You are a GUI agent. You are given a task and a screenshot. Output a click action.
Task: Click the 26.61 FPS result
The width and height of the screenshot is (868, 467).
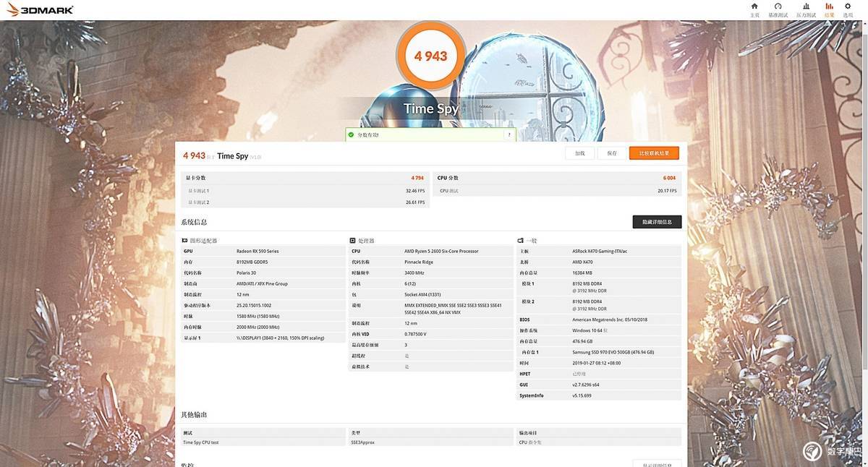coord(415,202)
